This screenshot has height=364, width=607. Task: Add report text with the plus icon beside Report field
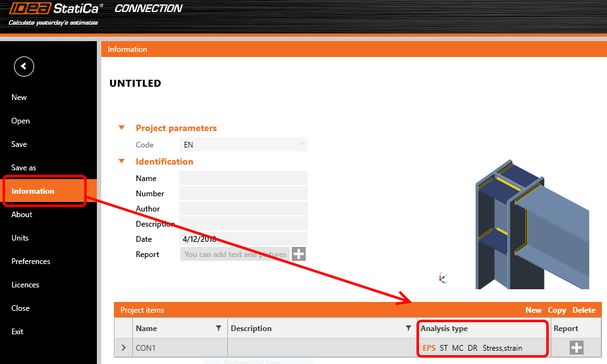[299, 254]
